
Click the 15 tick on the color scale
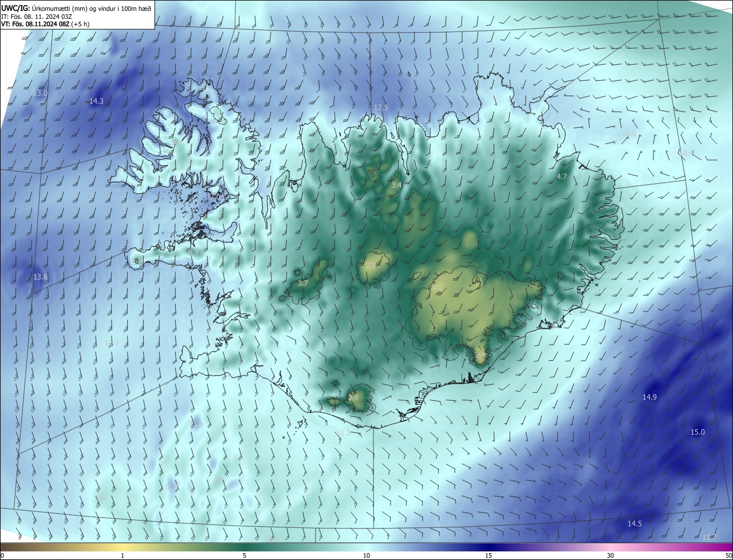[488, 555]
